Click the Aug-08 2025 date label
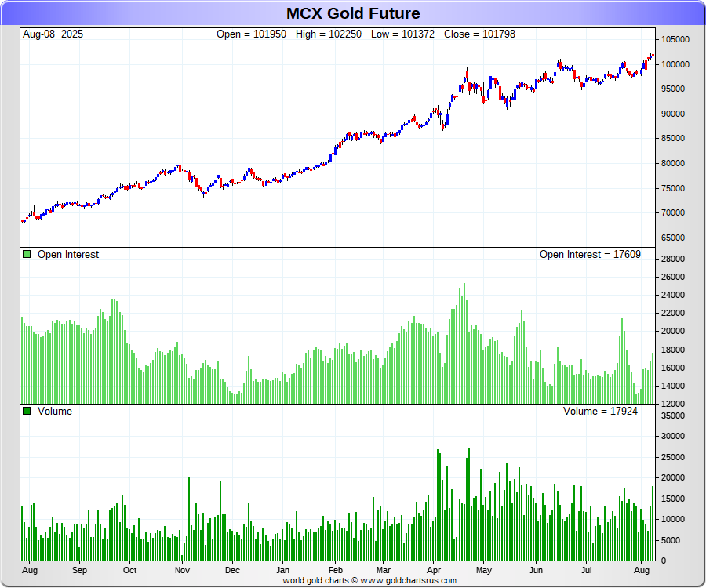This screenshot has width=706, height=588. point(53,34)
